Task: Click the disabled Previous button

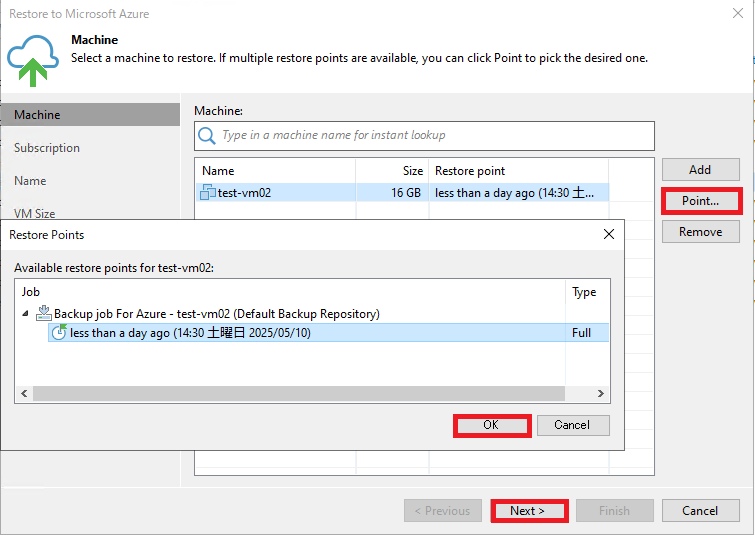Action: (443, 510)
